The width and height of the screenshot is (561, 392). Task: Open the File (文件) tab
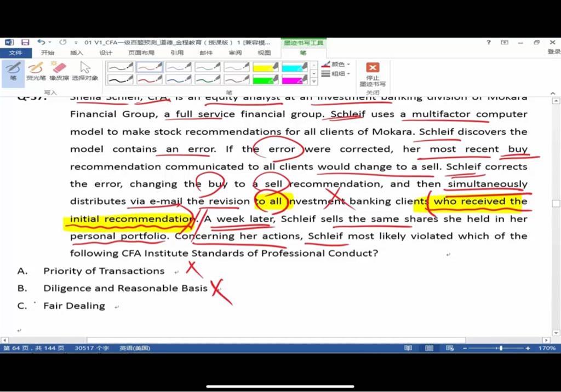pos(16,53)
